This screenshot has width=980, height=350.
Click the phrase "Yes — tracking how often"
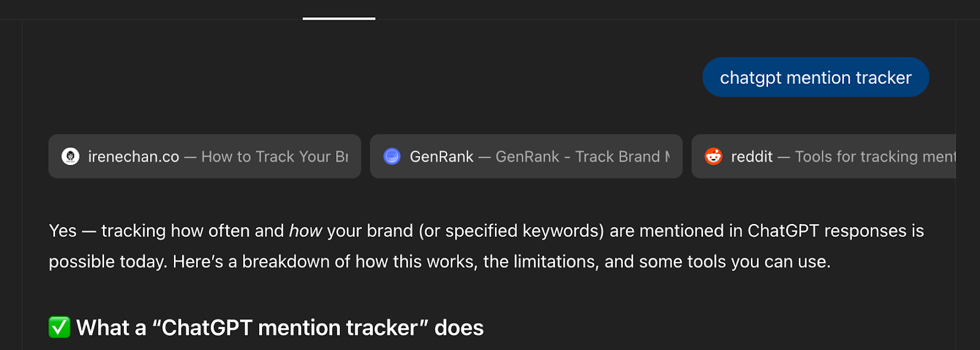coord(166,231)
